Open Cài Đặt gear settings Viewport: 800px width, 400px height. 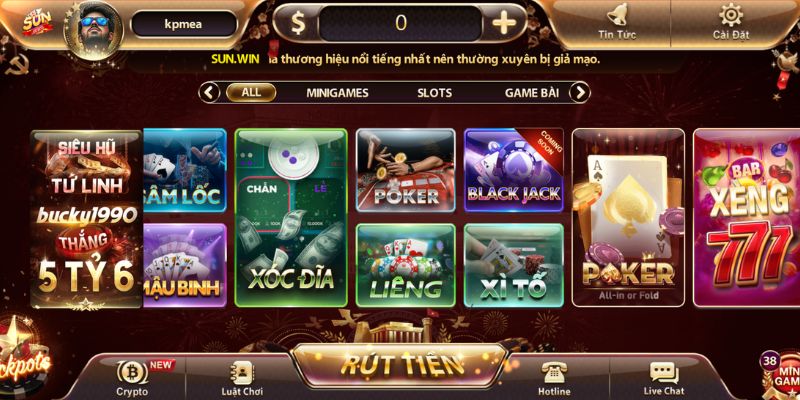coord(731,15)
